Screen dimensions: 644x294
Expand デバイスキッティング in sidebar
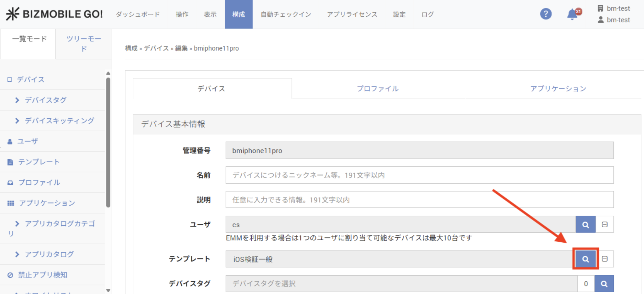coord(59,121)
